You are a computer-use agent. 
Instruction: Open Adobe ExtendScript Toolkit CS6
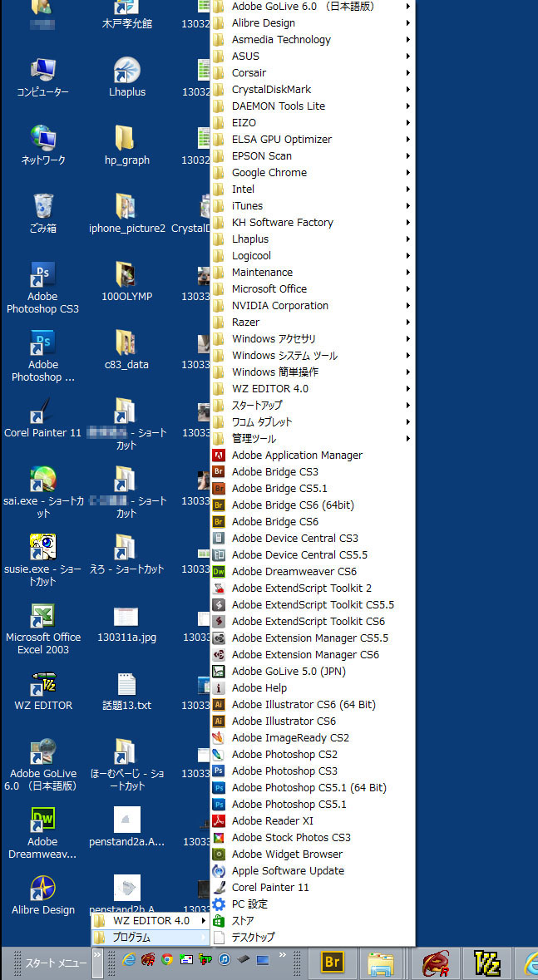313,621
